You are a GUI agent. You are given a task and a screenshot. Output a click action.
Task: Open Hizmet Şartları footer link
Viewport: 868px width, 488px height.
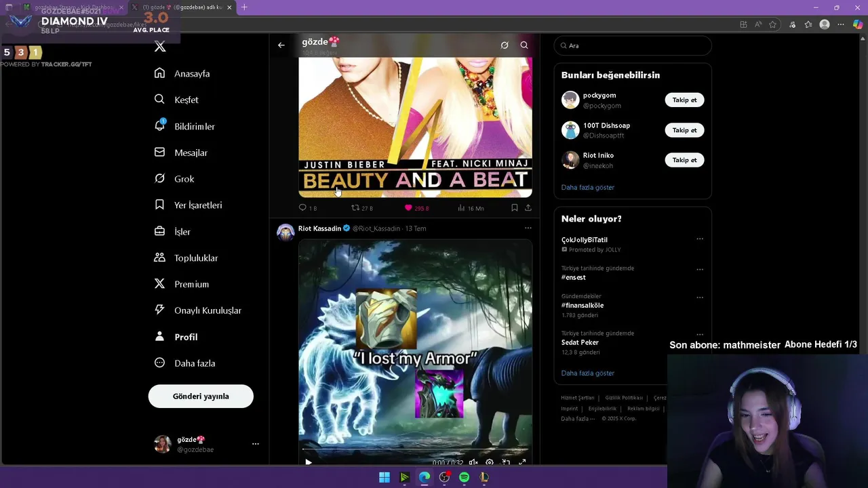coord(578,398)
